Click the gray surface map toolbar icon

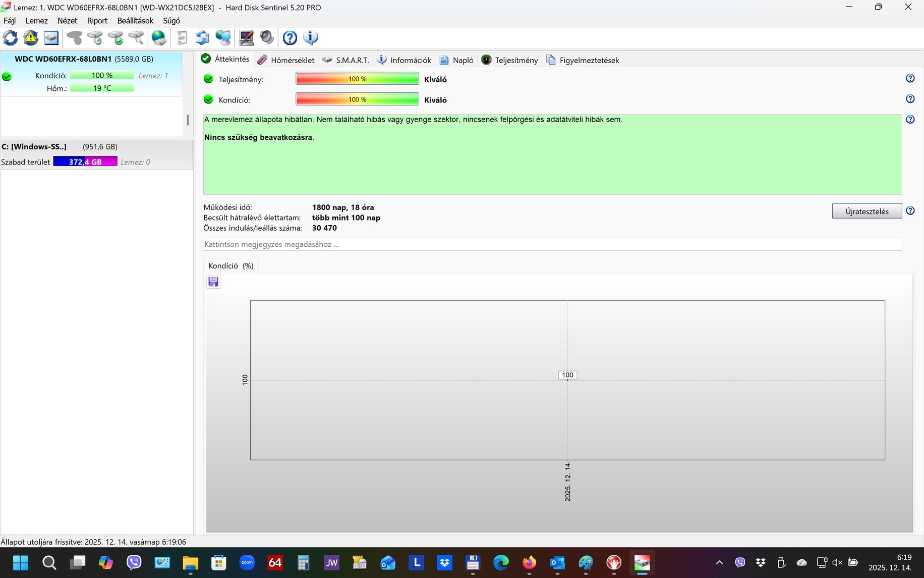point(75,38)
